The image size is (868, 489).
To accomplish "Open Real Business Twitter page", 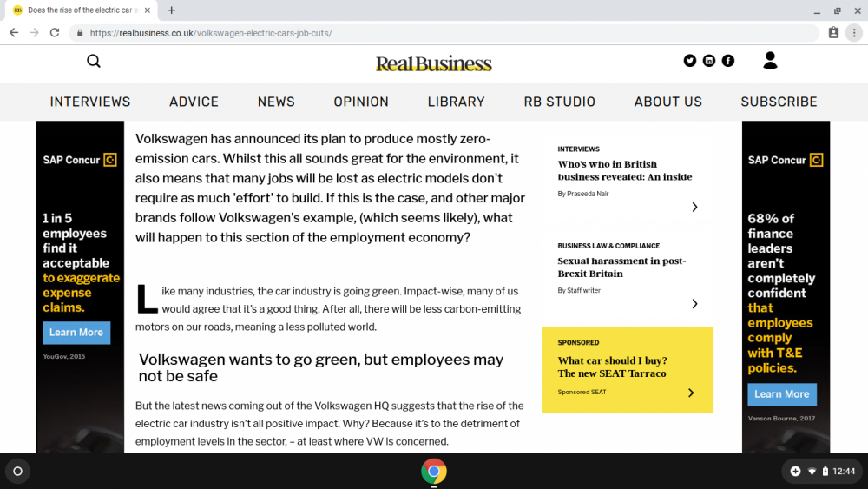I will click(x=690, y=60).
